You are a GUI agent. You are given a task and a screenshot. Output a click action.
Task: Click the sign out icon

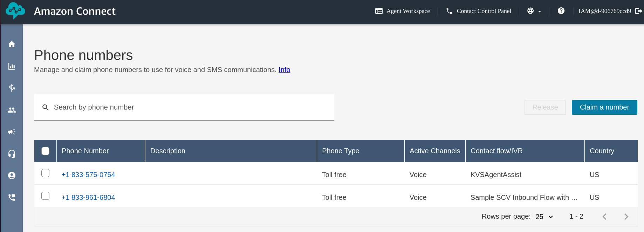tap(638, 11)
